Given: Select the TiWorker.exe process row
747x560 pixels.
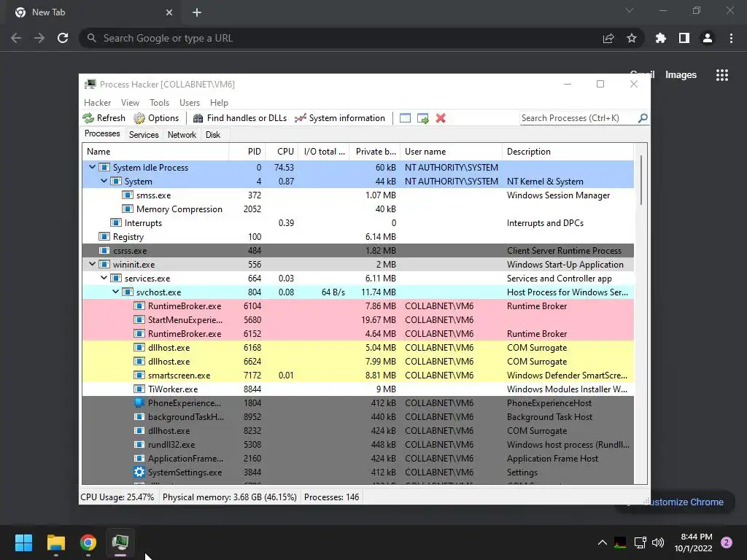Looking at the screenshot, I should [358, 389].
